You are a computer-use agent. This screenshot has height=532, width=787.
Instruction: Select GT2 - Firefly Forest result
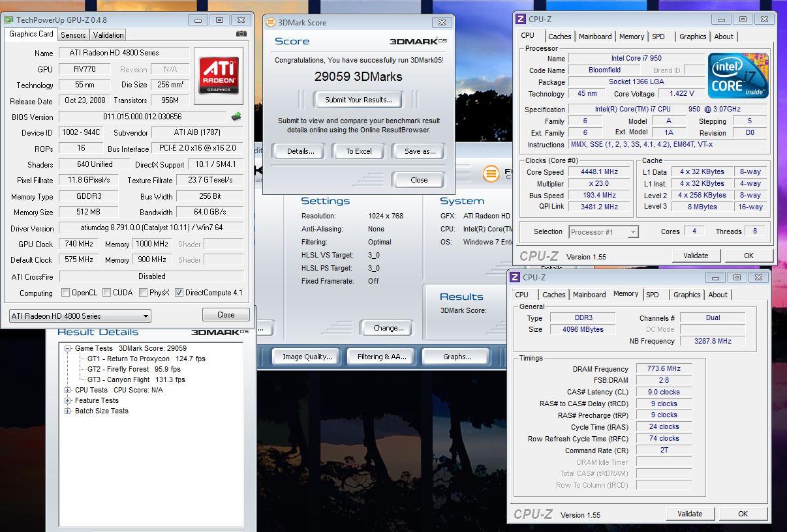134,369
